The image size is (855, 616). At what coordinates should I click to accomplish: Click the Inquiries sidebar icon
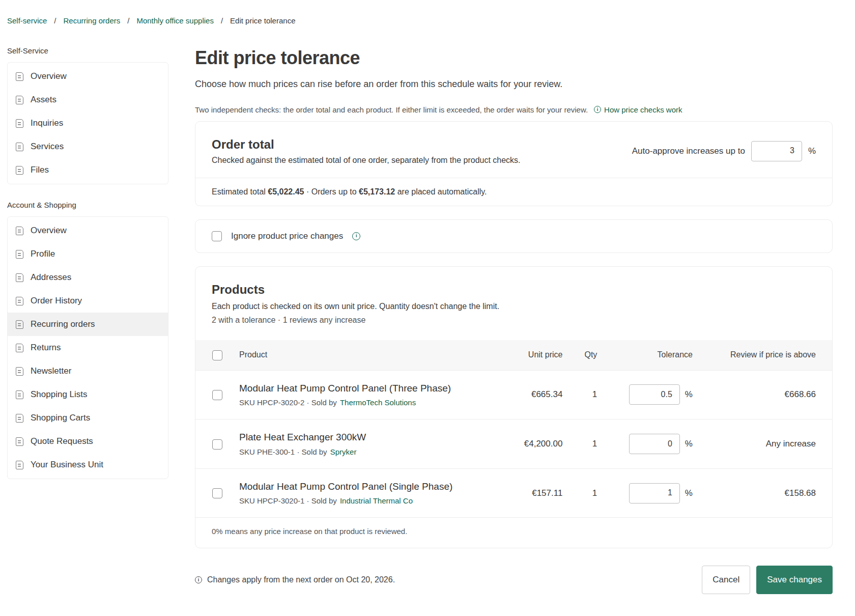[20, 123]
